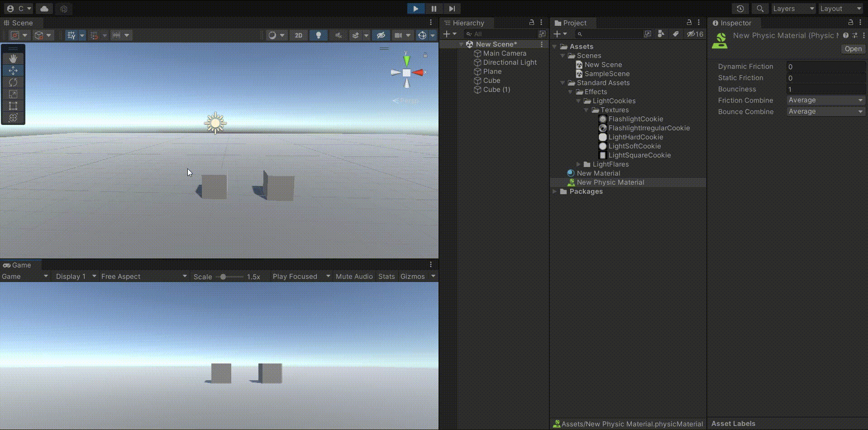868x430 pixels.
Task: Click the Directional Light sun gizmo in Scene
Action: coord(215,123)
